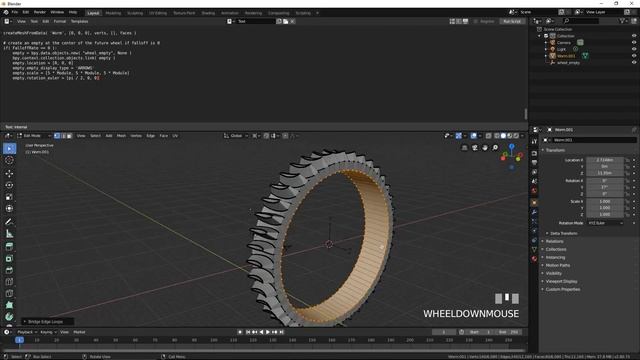Image resolution: width=640 pixels, height=360 pixels.
Task: Open the Templates menu in text editor
Action: point(80,21)
